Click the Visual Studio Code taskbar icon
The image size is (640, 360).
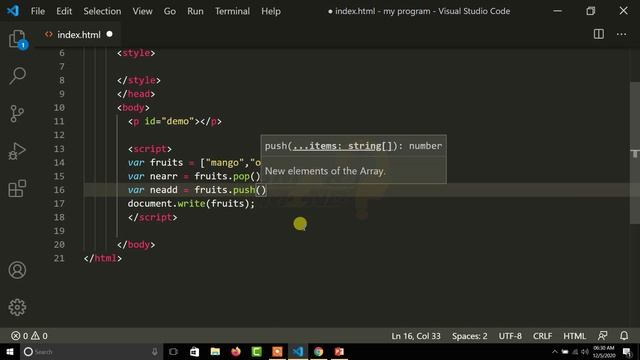298,351
